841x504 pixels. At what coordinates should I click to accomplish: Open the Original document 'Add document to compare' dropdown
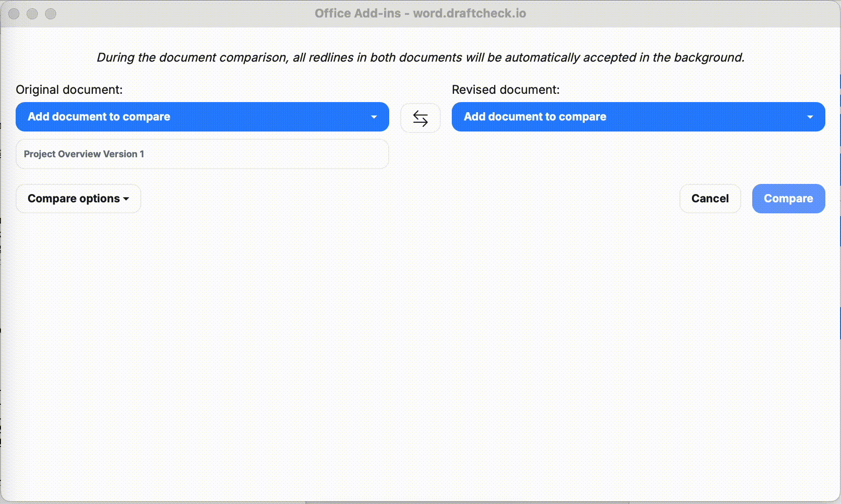(202, 117)
